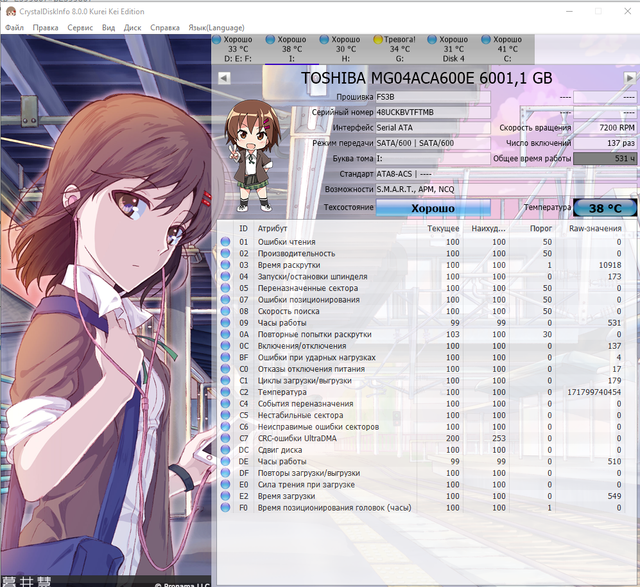Click status icon for Температура row
This screenshot has width=640, height=587.
[225, 392]
